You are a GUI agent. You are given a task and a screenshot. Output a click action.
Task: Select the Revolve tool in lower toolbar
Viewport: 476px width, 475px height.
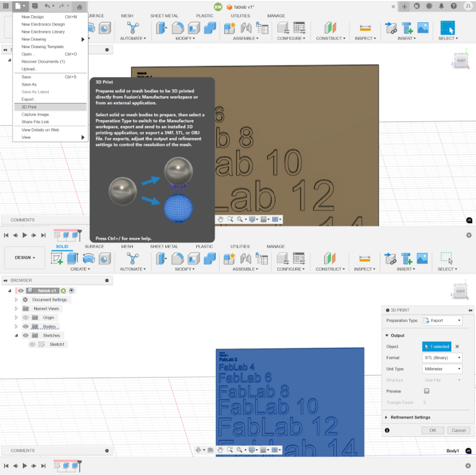(x=89, y=259)
